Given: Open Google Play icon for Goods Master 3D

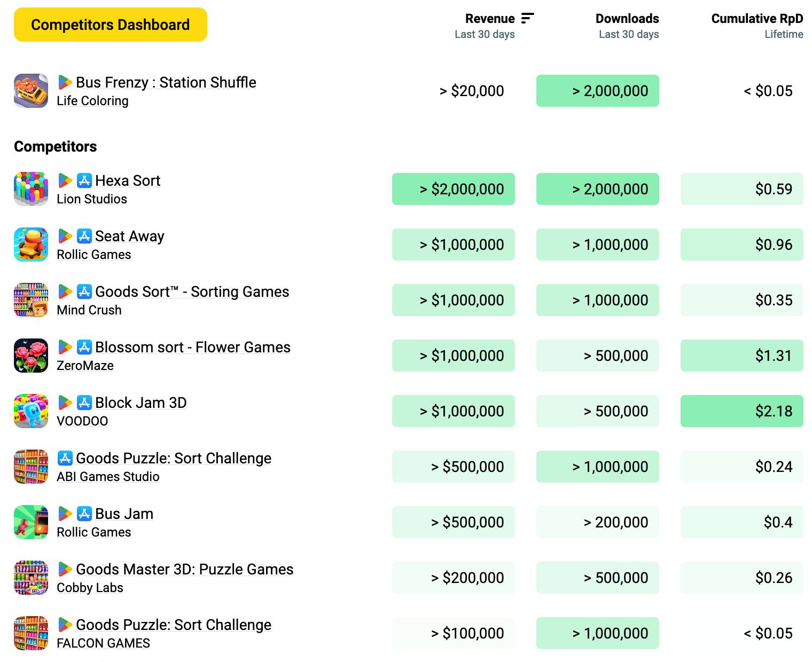Looking at the screenshot, I should coord(65,569).
